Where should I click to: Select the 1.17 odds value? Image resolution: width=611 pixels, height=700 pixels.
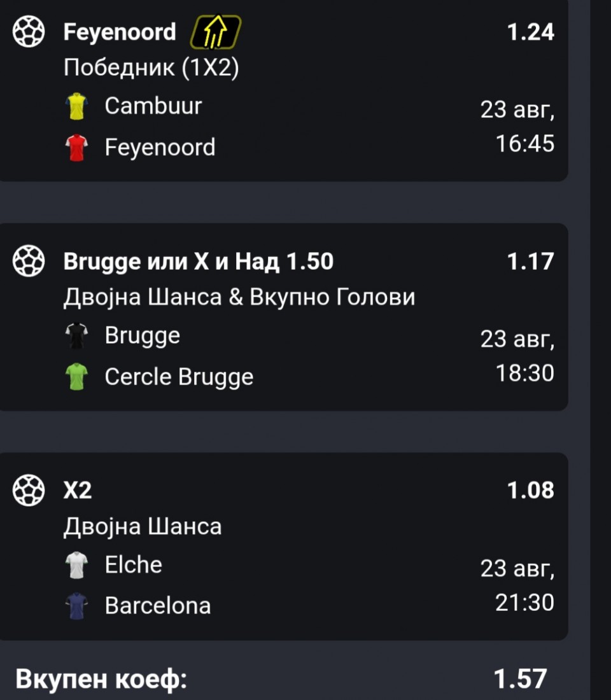[x=531, y=262]
